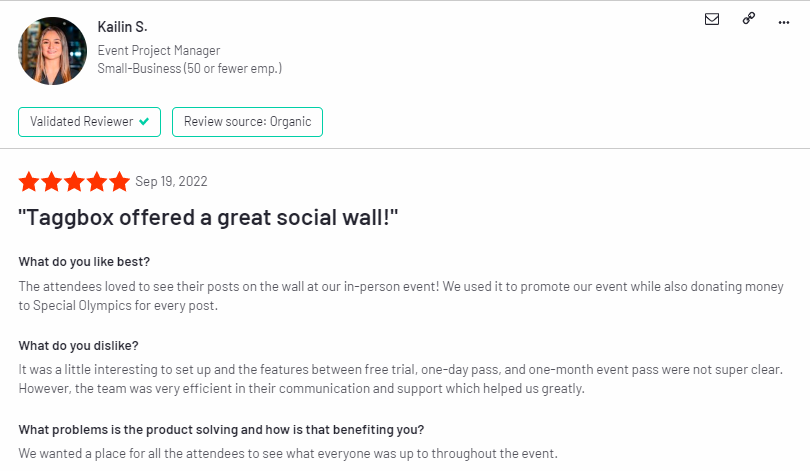Click the first rating star
Screen dimensions: 810x471
click(29, 181)
